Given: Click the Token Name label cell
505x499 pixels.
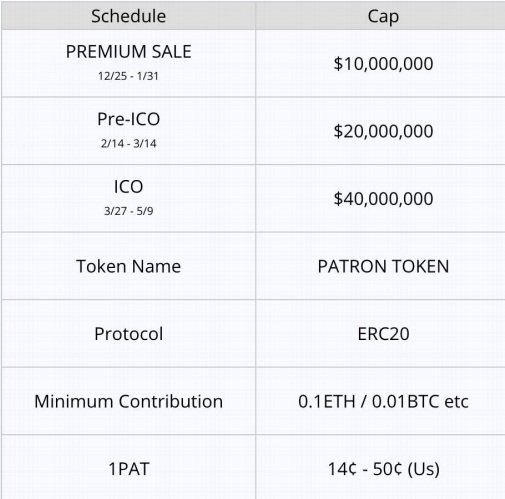Looking at the screenshot, I should click(x=128, y=266).
